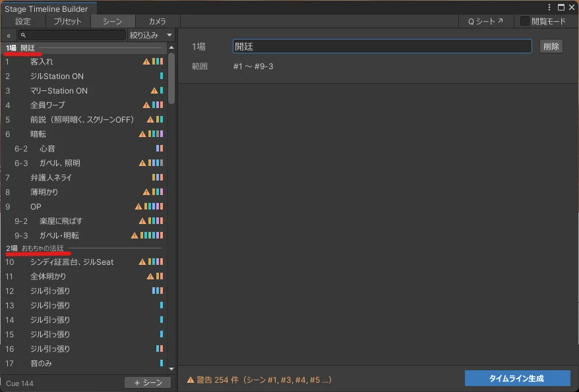The height and width of the screenshot is (392, 579).
Task: Click the 警告 254 件 warning summary text
Action: coord(264,380)
